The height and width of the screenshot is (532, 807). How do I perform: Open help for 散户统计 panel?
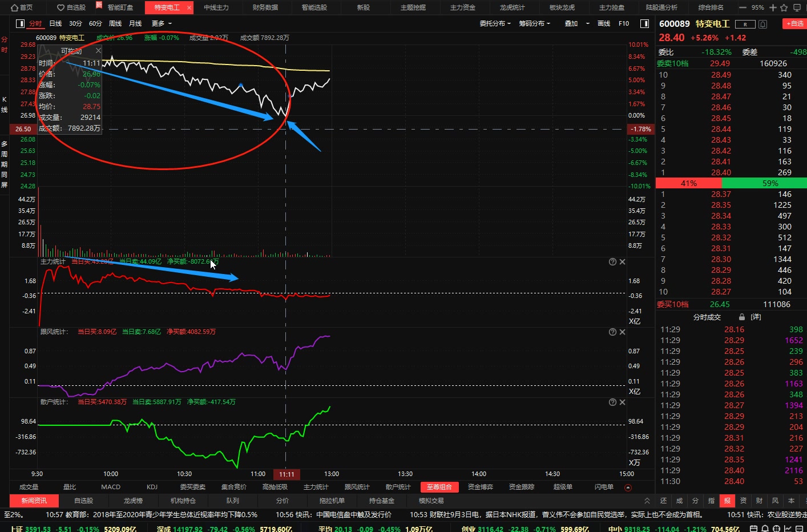pyautogui.click(x=612, y=402)
